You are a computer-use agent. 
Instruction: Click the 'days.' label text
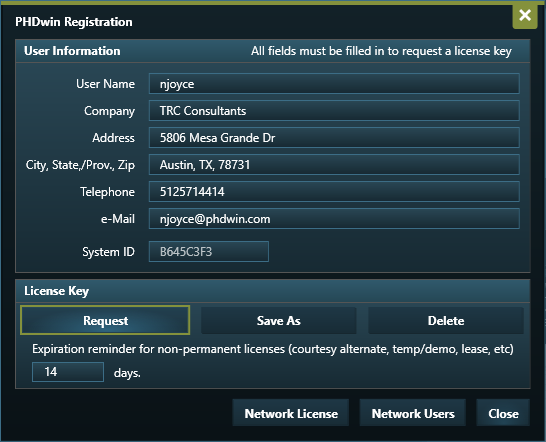click(x=127, y=373)
